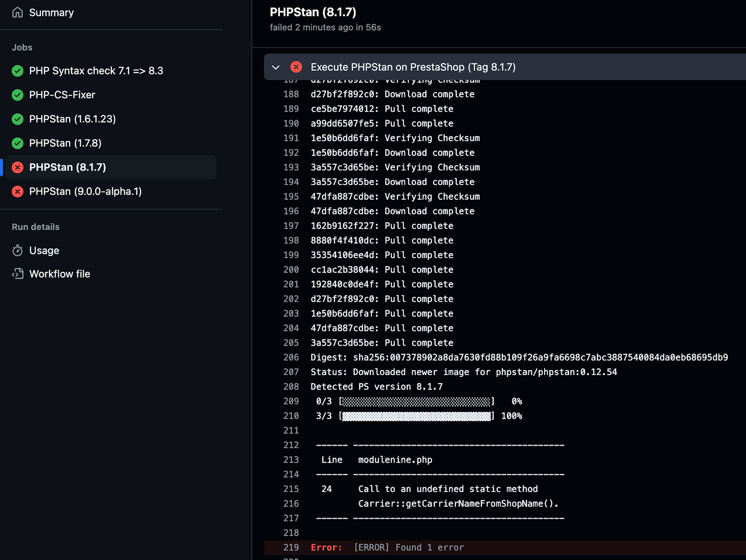
Task: Click the stopwatch icon beside Usage
Action: pyautogui.click(x=18, y=251)
